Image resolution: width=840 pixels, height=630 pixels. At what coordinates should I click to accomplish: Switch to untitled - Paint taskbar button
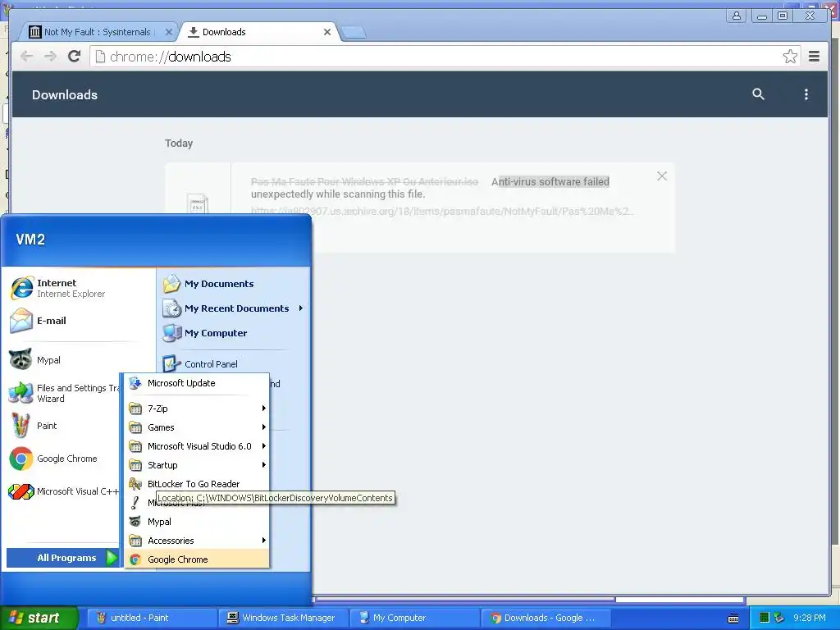coord(151,618)
